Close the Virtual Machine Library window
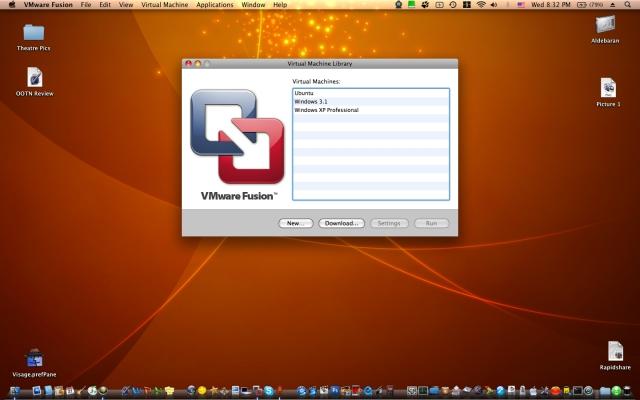The image size is (640, 400). [x=188, y=64]
